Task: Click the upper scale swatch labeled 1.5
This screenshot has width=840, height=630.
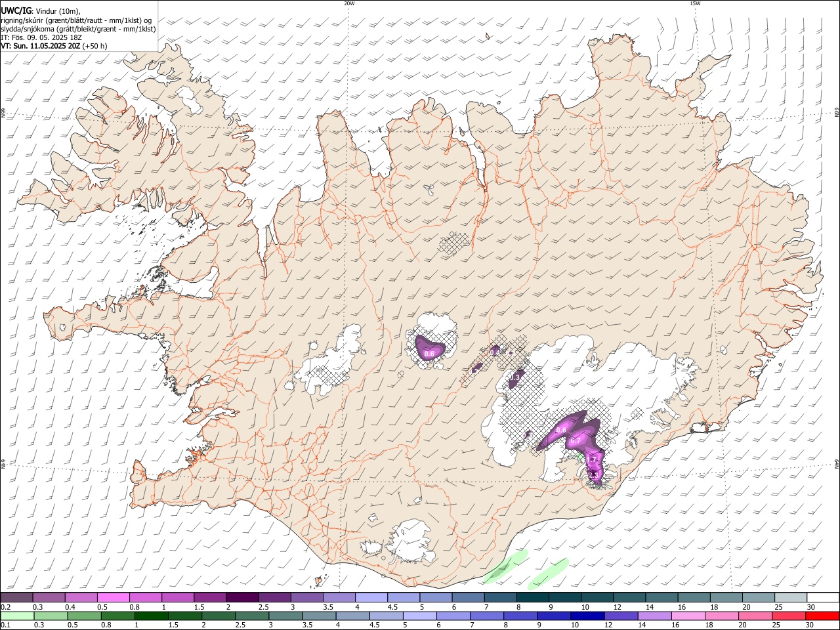Action: click(210, 597)
